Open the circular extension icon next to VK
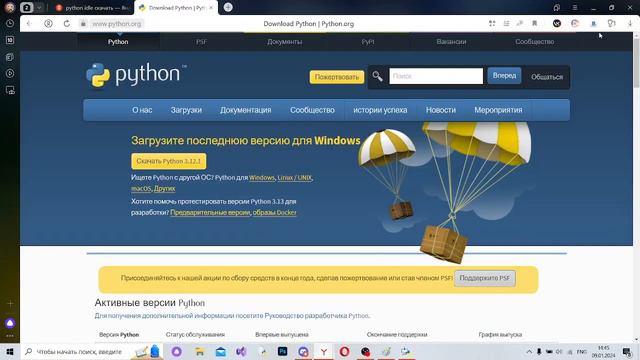Screen dimensions: 640x360 (x=575, y=24)
